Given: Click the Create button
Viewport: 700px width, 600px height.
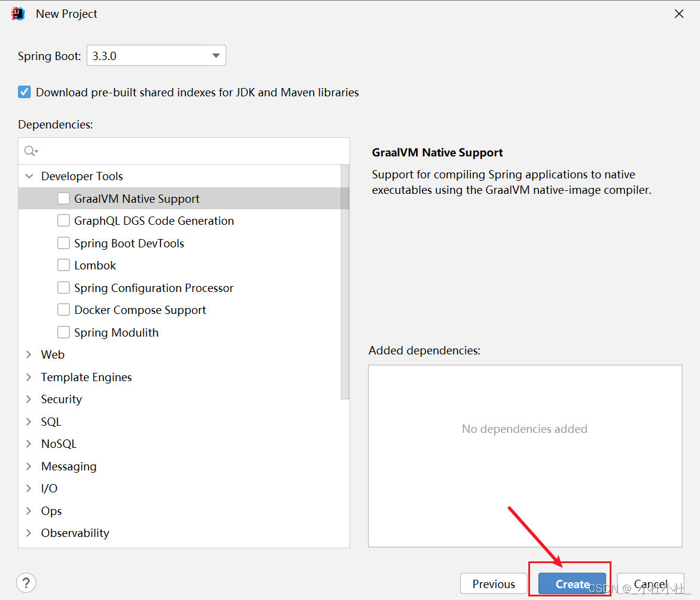Looking at the screenshot, I should tap(572, 583).
